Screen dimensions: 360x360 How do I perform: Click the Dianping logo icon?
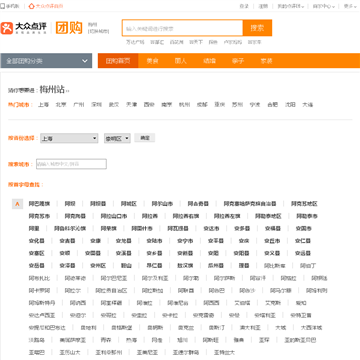pyautogui.click(x=6, y=28)
